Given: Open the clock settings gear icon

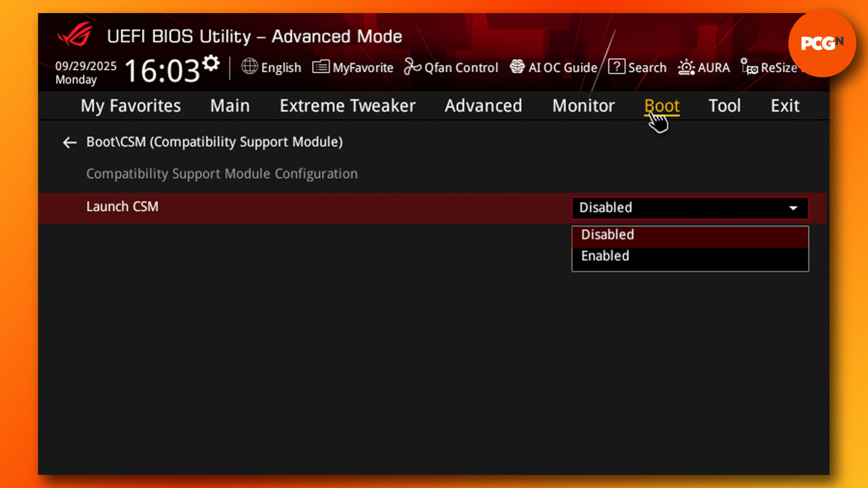Looking at the screenshot, I should pos(211,63).
